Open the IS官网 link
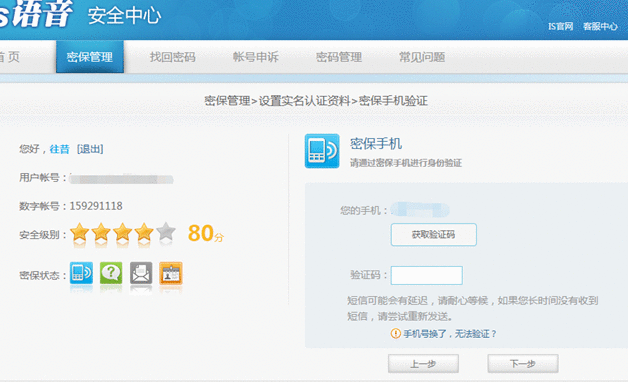The height and width of the screenshot is (382, 628). point(560,26)
